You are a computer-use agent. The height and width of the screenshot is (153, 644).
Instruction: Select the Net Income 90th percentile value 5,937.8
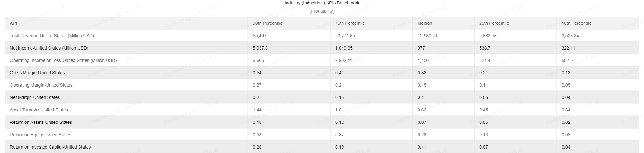click(260, 48)
